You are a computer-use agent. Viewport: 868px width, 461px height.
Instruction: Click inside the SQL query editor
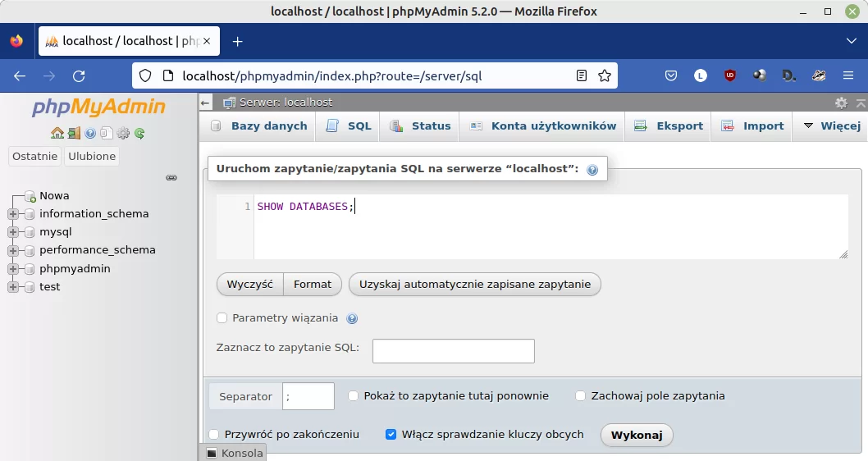pos(550,227)
